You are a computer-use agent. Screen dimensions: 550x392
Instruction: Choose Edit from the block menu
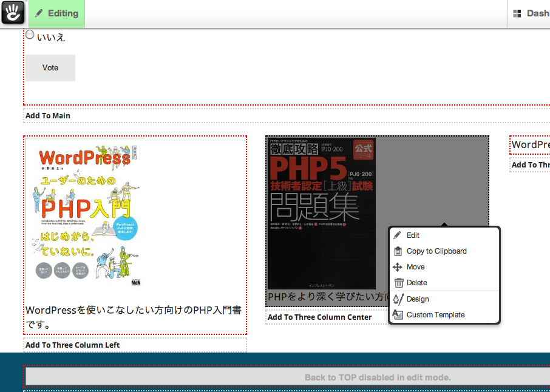444,235
